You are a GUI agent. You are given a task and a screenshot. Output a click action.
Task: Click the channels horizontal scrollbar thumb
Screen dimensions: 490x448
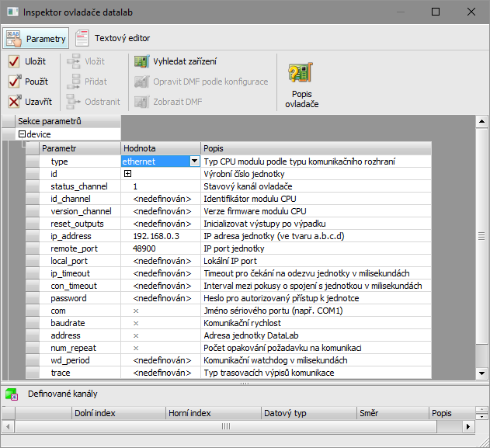(226, 426)
